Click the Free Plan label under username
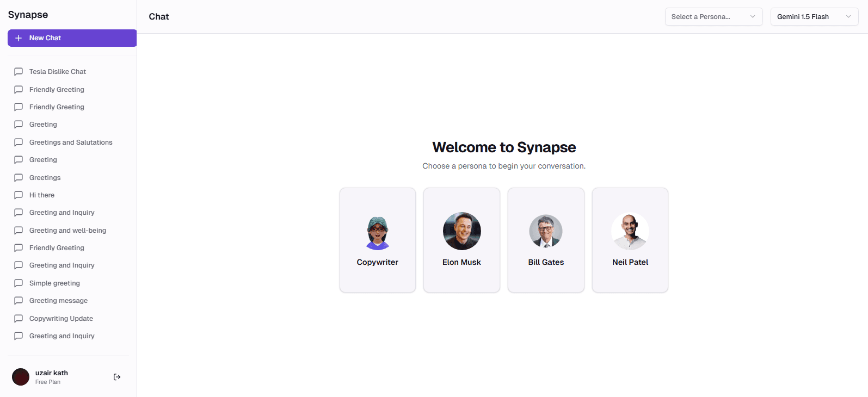The width and height of the screenshot is (868, 397). (48, 382)
